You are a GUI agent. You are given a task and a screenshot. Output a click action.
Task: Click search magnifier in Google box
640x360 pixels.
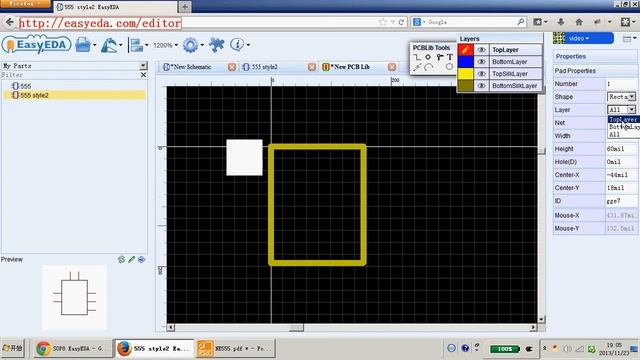[x=521, y=22]
